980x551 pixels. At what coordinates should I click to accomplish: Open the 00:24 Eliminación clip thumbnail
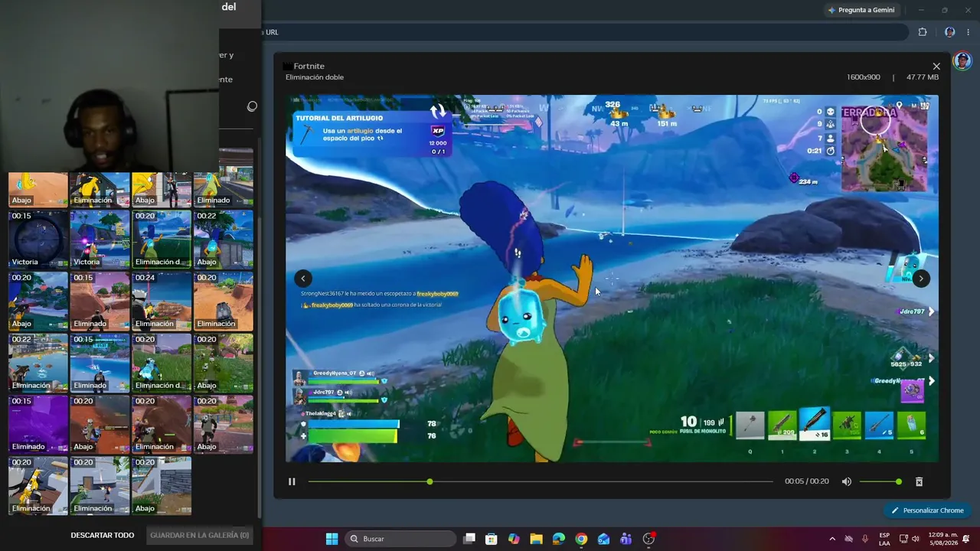[162, 301]
